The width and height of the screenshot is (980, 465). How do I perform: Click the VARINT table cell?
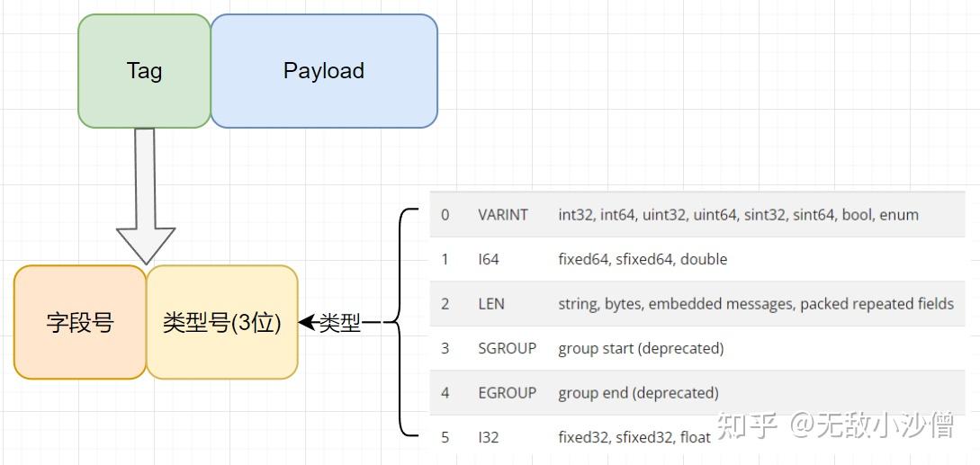(502, 215)
